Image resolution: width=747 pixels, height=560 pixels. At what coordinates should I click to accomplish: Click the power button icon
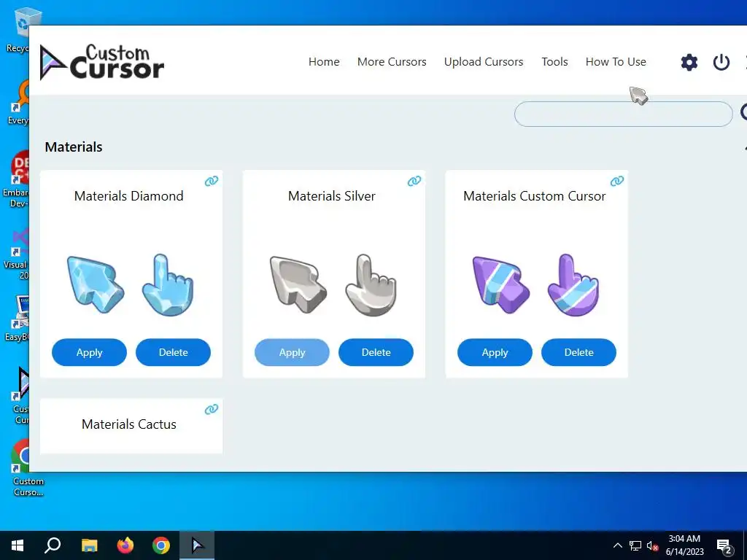click(721, 62)
